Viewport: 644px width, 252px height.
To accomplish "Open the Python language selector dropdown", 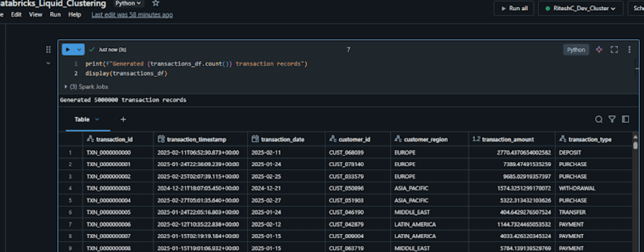I will click(129, 3).
